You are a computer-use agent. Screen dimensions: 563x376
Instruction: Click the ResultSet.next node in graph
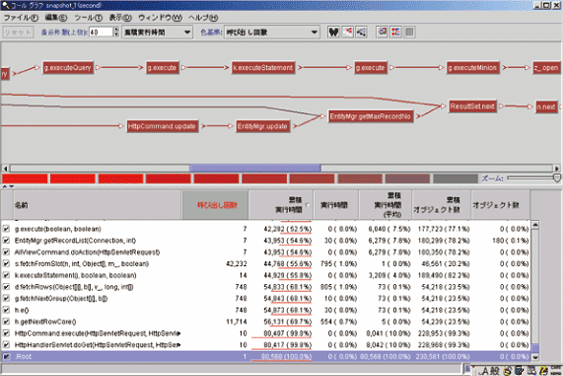click(473, 106)
